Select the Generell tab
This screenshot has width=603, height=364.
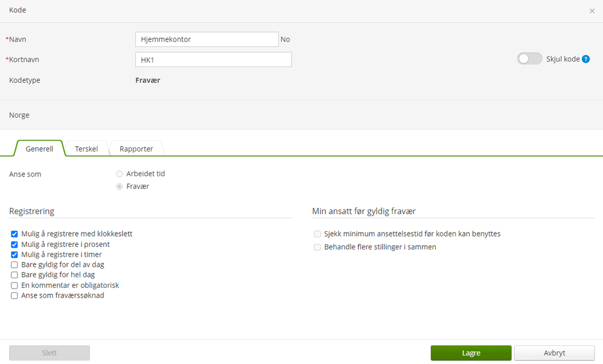40,148
